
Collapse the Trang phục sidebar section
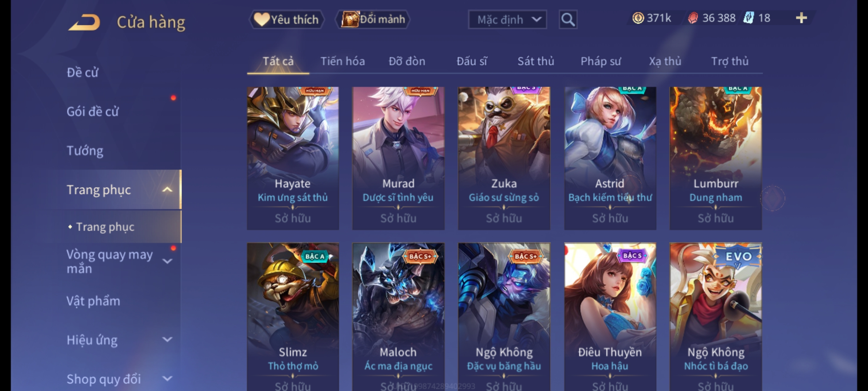pos(167,189)
